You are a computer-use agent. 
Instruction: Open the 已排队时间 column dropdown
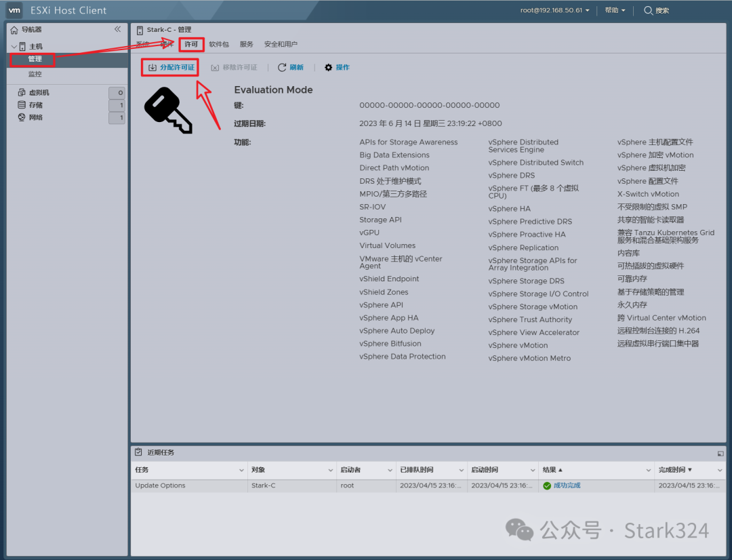pyautogui.click(x=462, y=471)
